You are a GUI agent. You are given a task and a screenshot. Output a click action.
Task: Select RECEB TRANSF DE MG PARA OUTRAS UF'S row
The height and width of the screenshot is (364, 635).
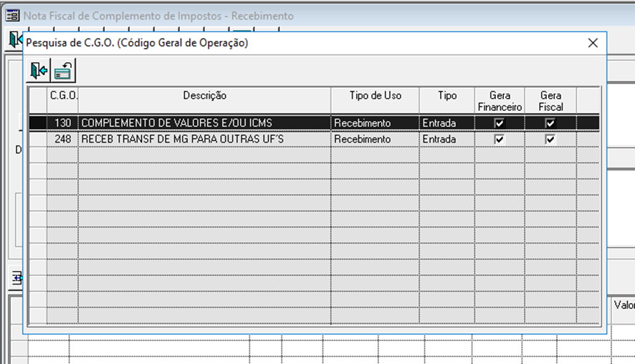204,139
